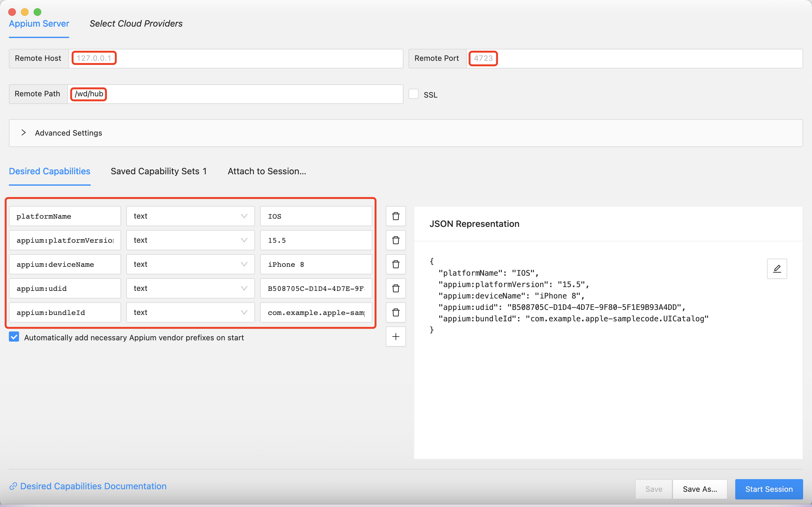Delete the appium:bundleId capability row
This screenshot has width=812, height=507.
pyautogui.click(x=396, y=312)
